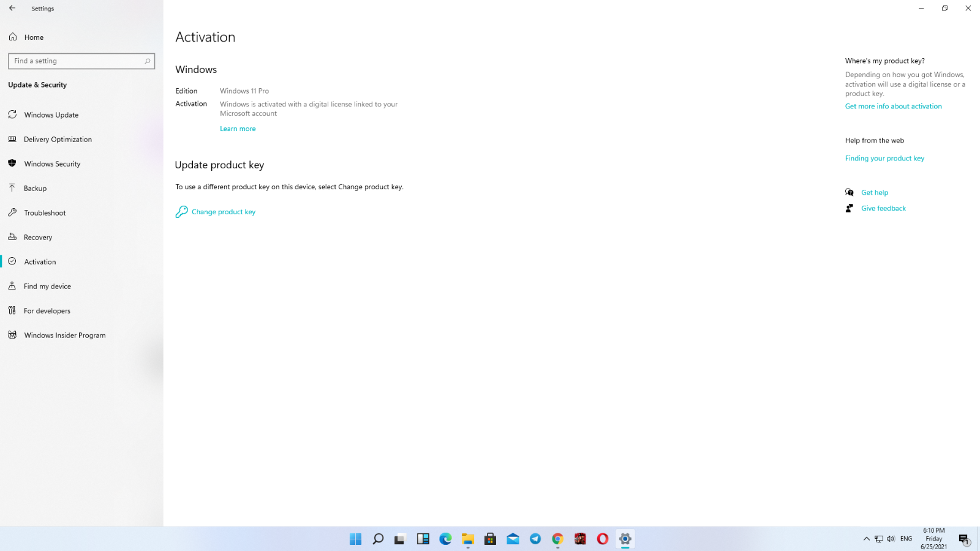Click the Give feedback link

pos(883,208)
